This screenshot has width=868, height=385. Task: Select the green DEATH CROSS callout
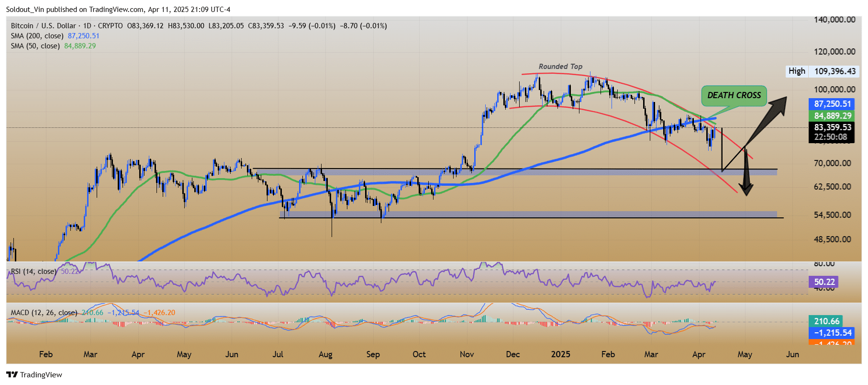(x=734, y=95)
